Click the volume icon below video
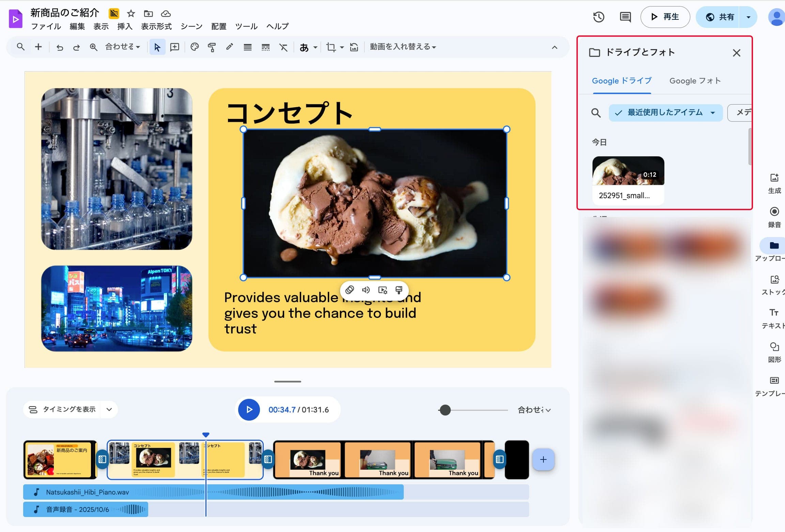This screenshot has height=532, width=785. [x=366, y=290]
